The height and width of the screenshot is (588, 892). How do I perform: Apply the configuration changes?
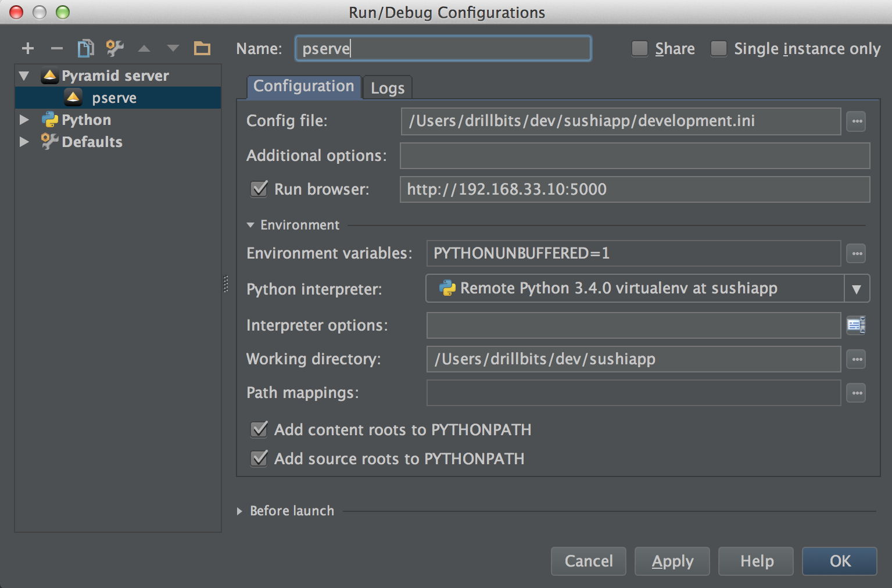672,561
